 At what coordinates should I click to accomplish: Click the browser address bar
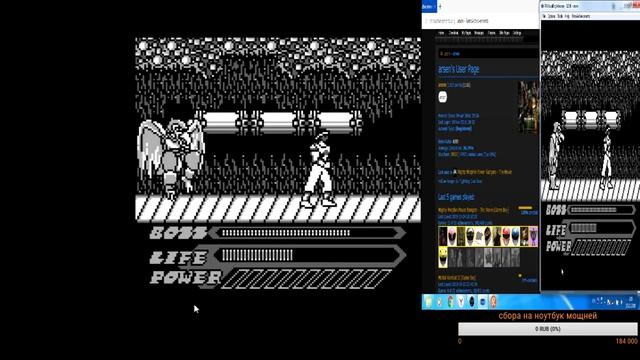pos(480,21)
